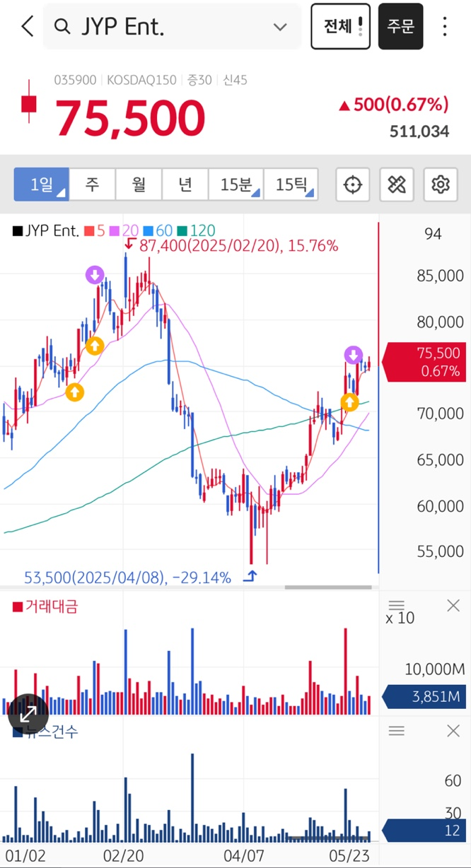Tap the 주문 order button
471x868 pixels.
pos(401,26)
